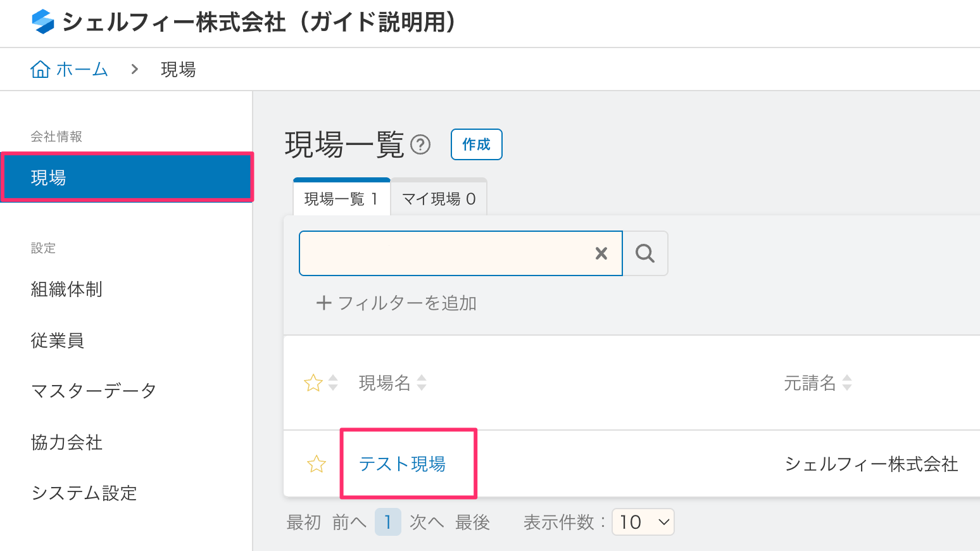
Task: Open 組織体制 in the sidebar
Action: point(66,289)
